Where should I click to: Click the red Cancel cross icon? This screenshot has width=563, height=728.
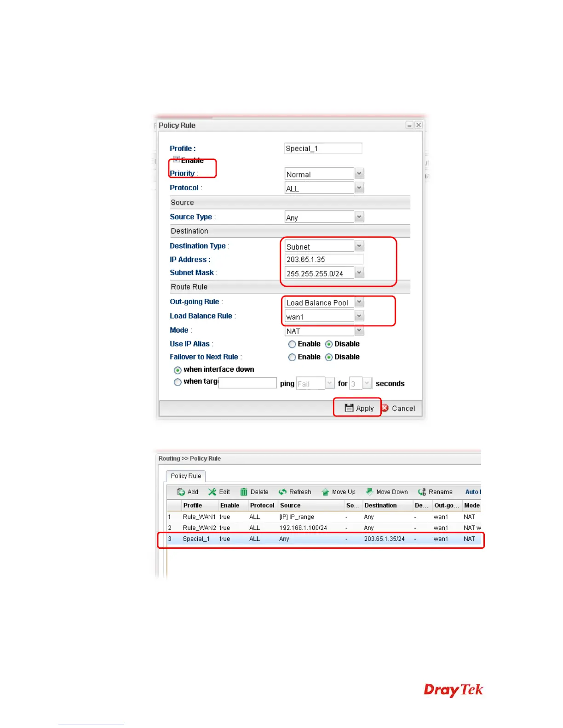click(x=385, y=408)
